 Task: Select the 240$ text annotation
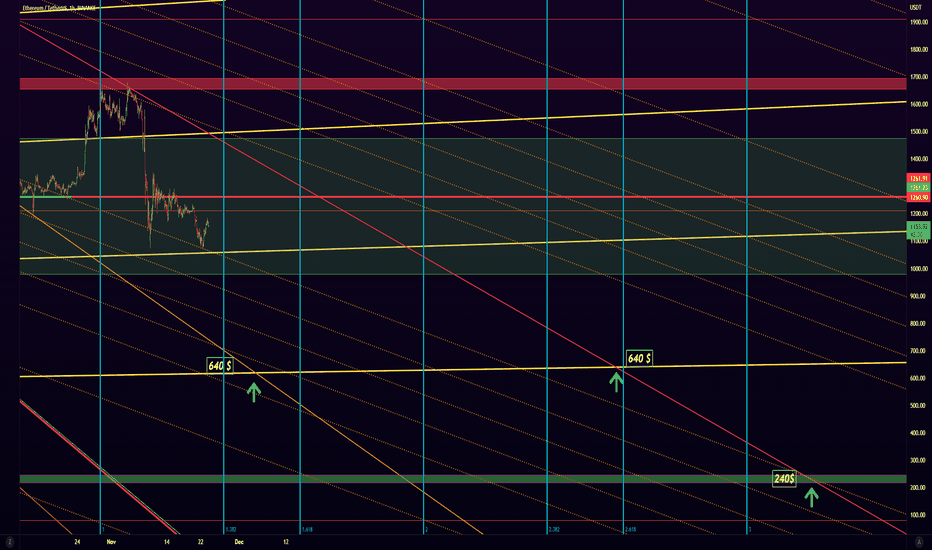click(784, 479)
